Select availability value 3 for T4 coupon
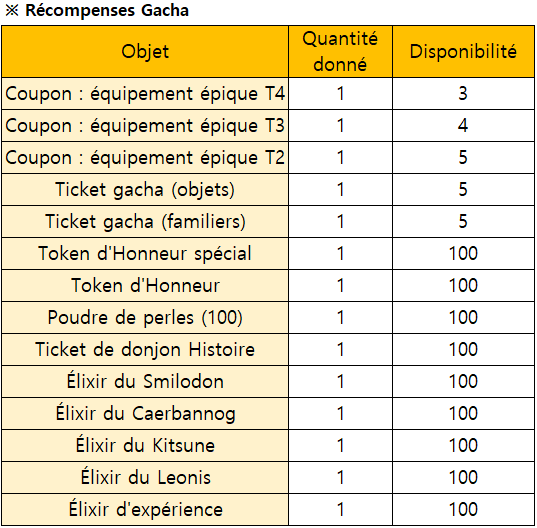The image size is (537, 528). (463, 93)
